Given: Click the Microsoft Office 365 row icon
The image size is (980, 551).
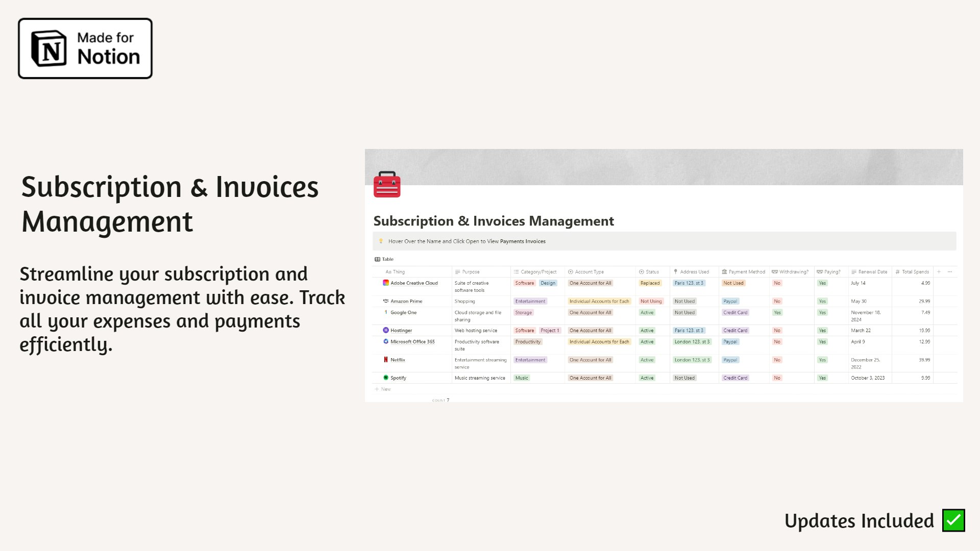Looking at the screenshot, I should pos(386,341).
